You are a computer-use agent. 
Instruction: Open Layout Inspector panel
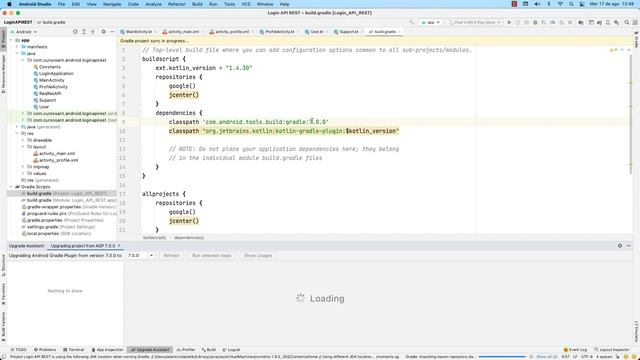click(x=611, y=350)
